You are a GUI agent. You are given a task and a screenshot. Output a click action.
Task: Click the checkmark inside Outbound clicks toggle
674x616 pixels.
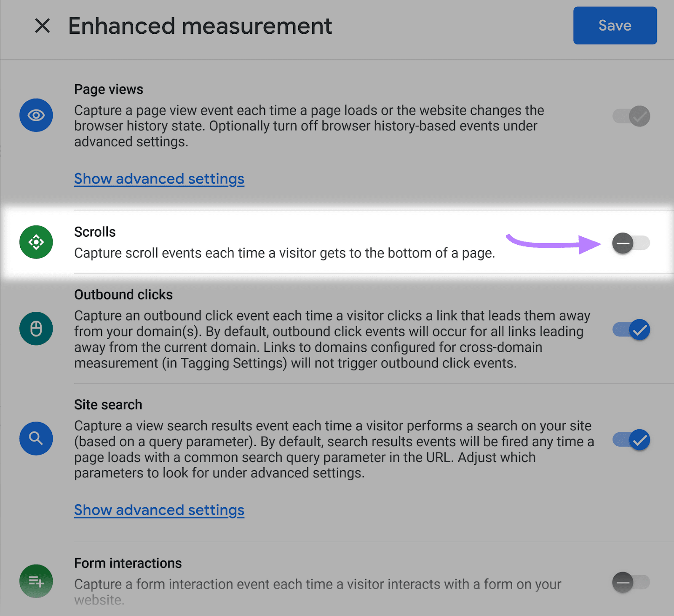(x=639, y=330)
